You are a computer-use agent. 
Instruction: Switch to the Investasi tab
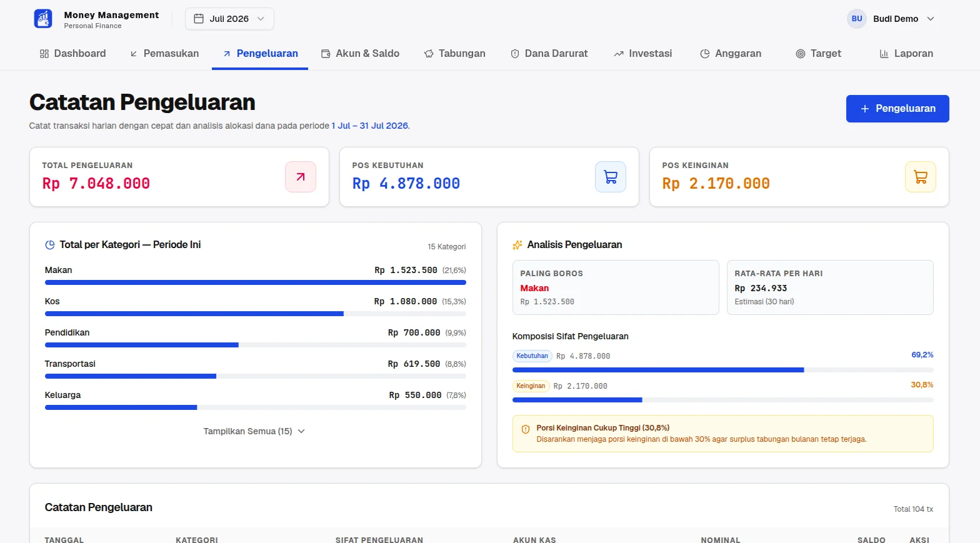click(x=643, y=54)
